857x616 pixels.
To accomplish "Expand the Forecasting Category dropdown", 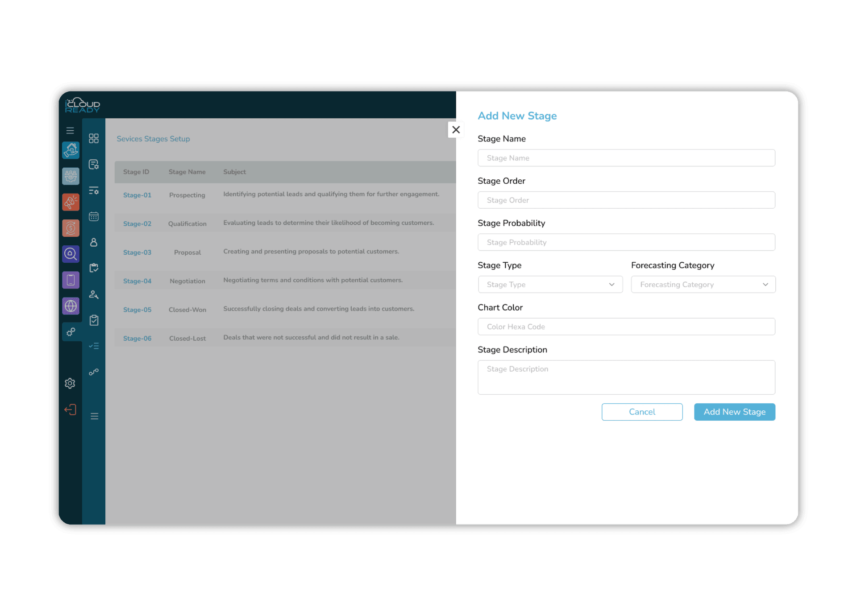I will (703, 284).
